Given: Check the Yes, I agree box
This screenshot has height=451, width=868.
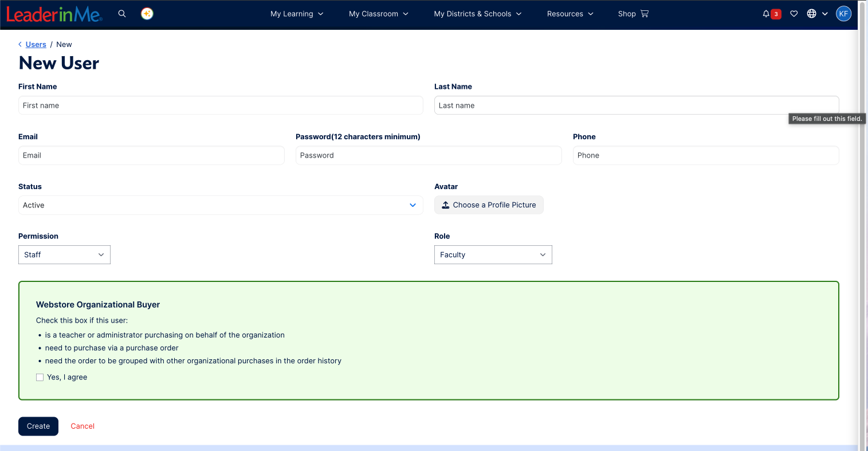Looking at the screenshot, I should [40, 377].
